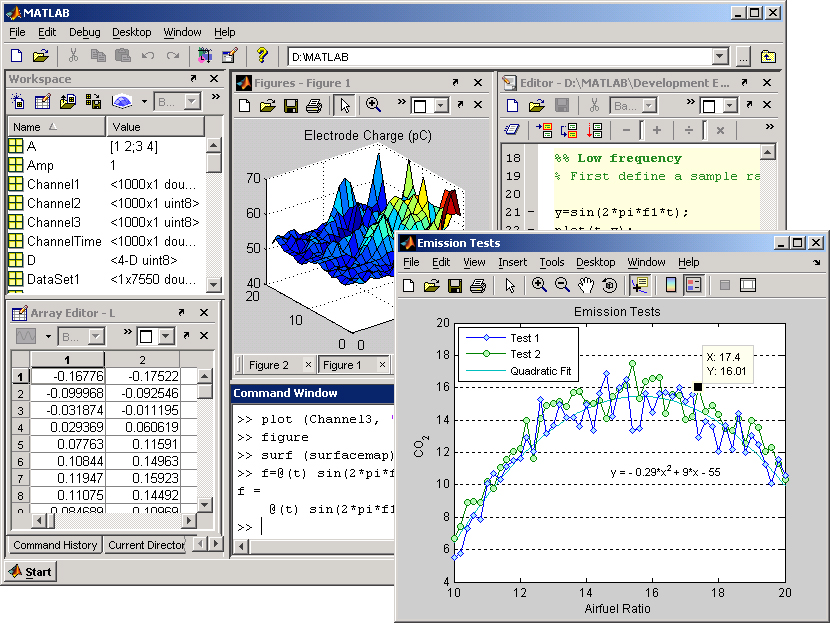
Task: Enable Rotate 3D in the Emission Tests toolbar
Action: click(x=610, y=284)
